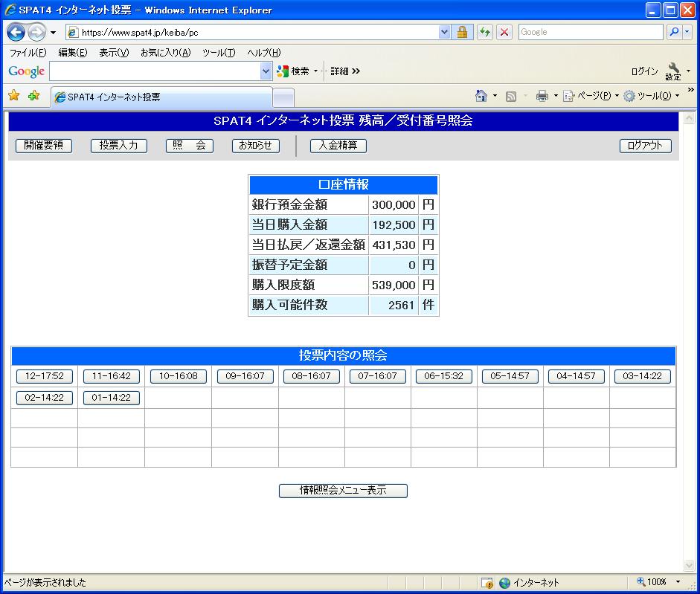Image resolution: width=700 pixels, height=594 pixels.
Task: Go back with the browser Back arrow
Action: 16,32
